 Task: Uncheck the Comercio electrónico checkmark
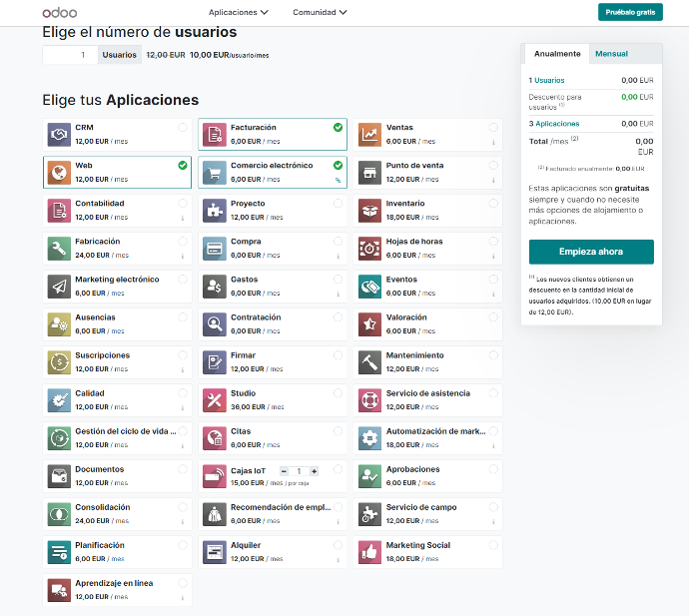[x=338, y=166]
